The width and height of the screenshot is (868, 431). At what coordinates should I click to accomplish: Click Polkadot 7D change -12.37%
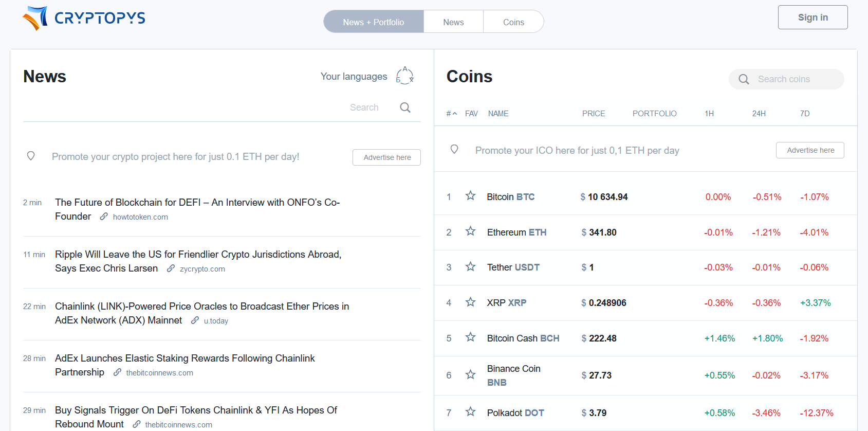tap(816, 413)
